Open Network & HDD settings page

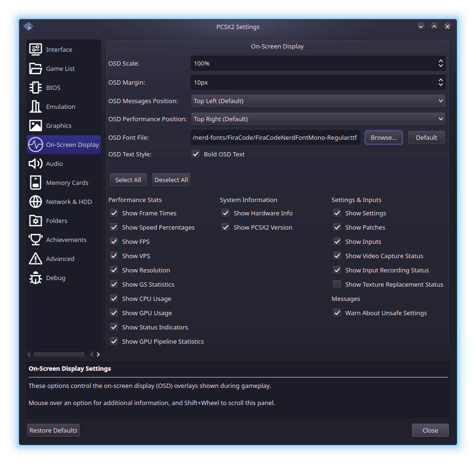64,202
